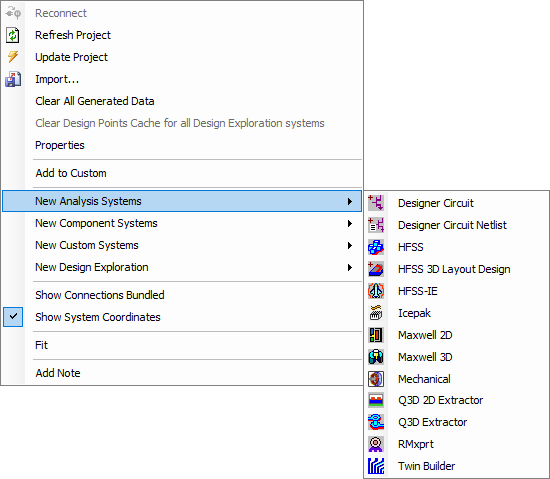
Task: Choose Add to Custom option
Action: point(71,173)
